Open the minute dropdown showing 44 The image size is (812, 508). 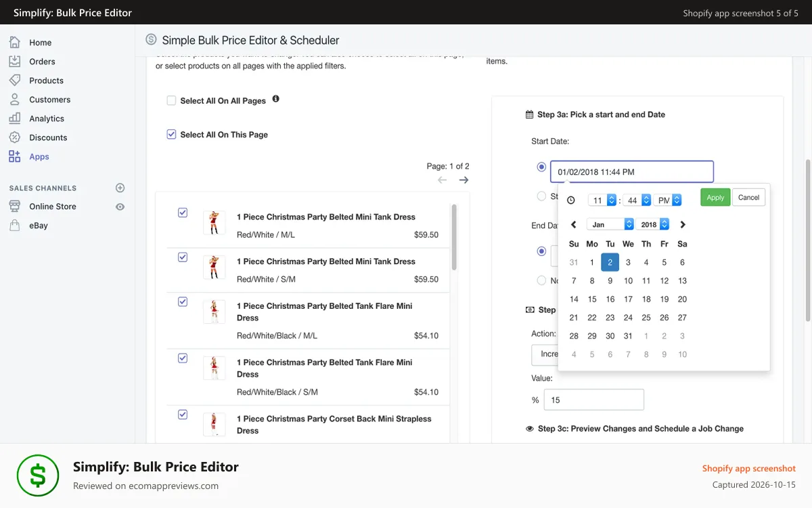pos(637,200)
